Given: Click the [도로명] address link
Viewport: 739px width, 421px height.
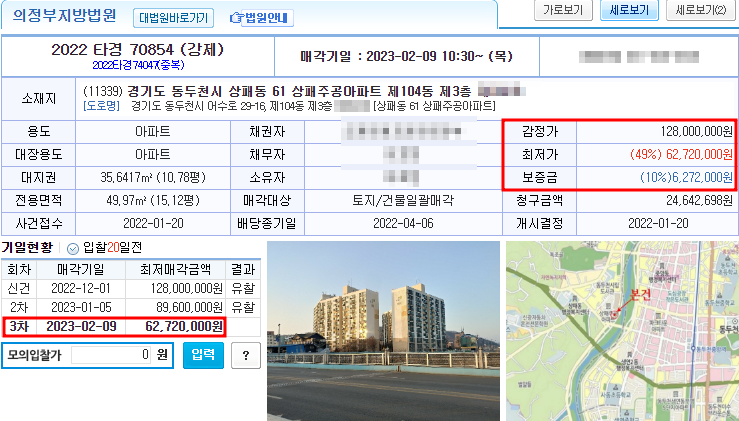Looking at the screenshot, I should [101, 106].
